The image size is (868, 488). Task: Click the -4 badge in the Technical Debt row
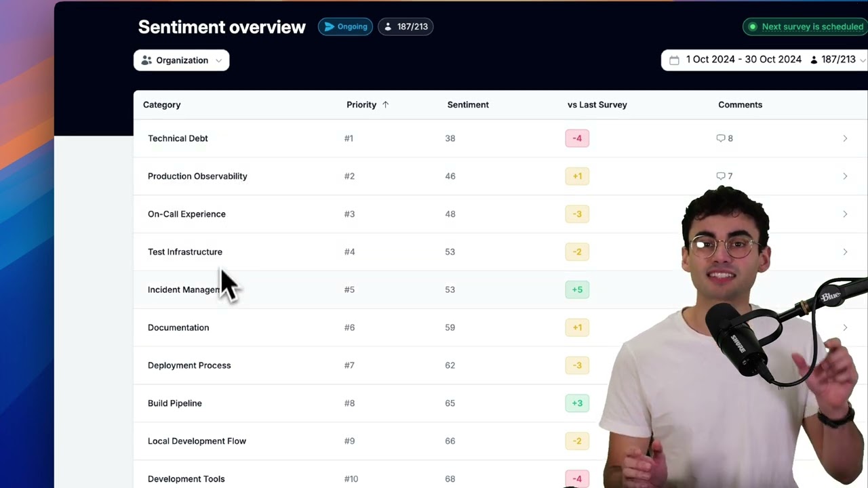point(577,138)
